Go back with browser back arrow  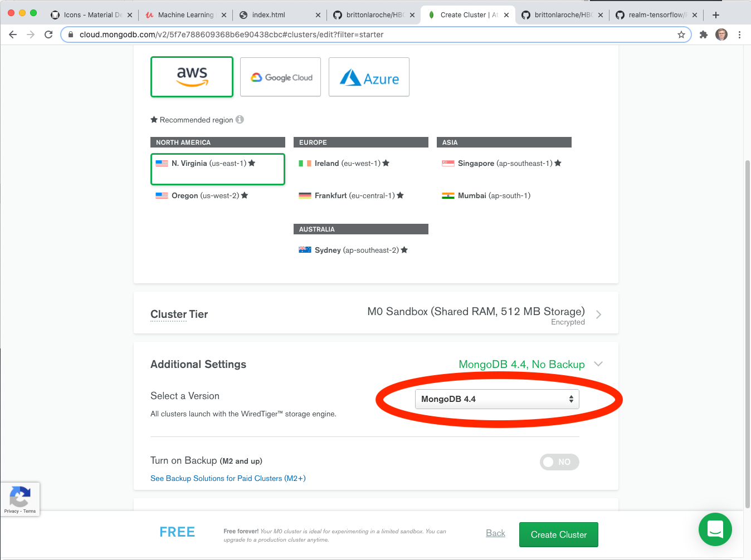[x=13, y=35]
